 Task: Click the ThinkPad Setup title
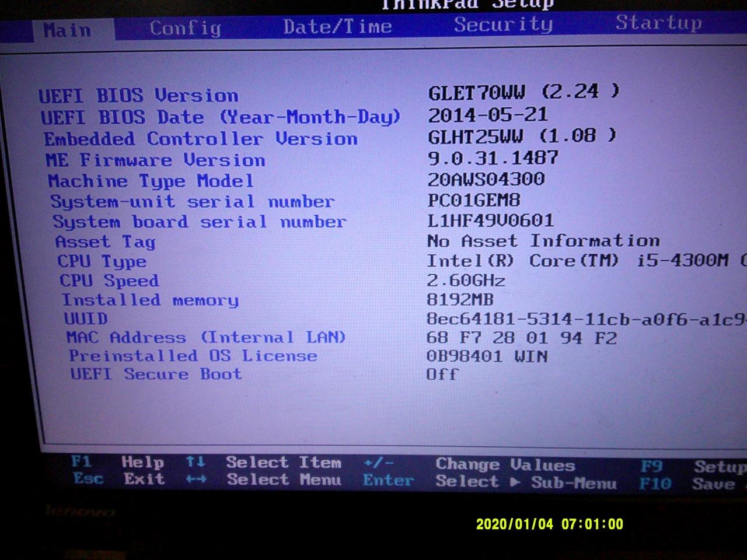point(467,5)
